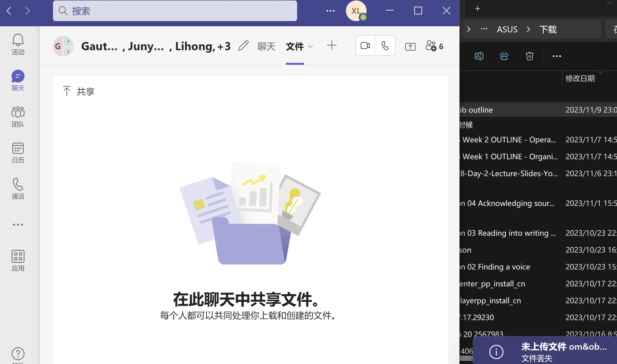Switch to the 聊天 tab of the conversation
617x364 pixels.
click(267, 46)
